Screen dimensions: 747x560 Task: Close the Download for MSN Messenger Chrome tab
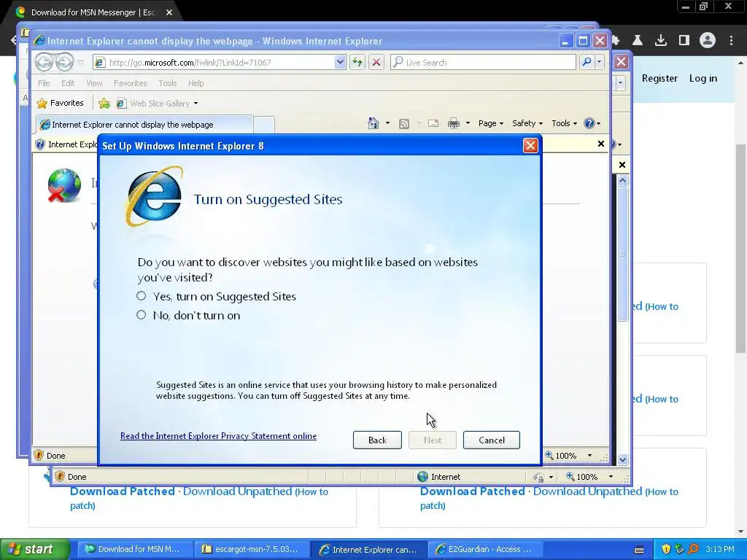click(x=169, y=12)
